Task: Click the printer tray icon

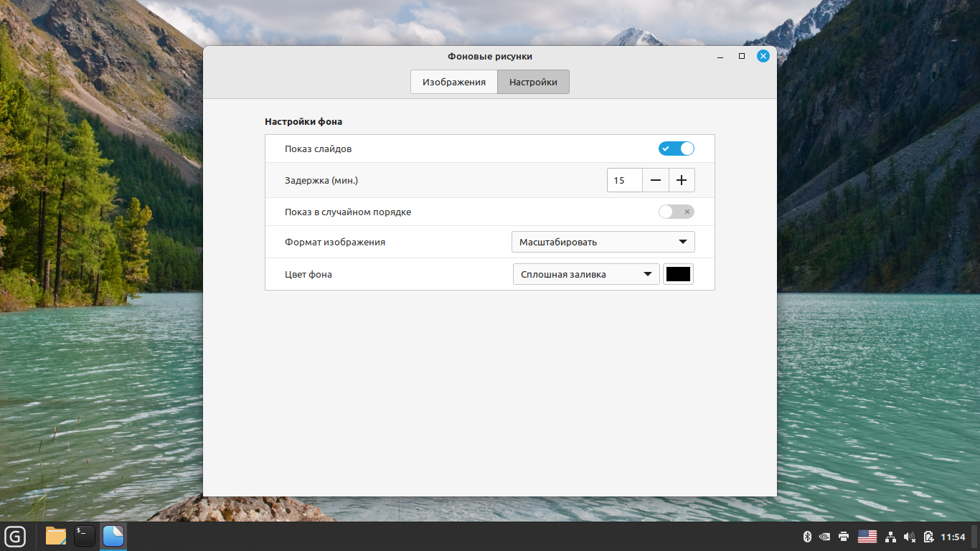Action: (x=844, y=537)
